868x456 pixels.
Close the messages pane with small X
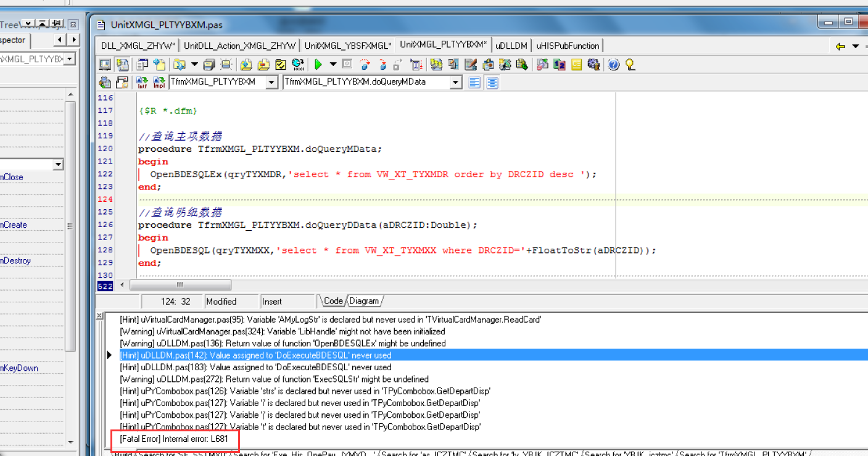tap(100, 315)
